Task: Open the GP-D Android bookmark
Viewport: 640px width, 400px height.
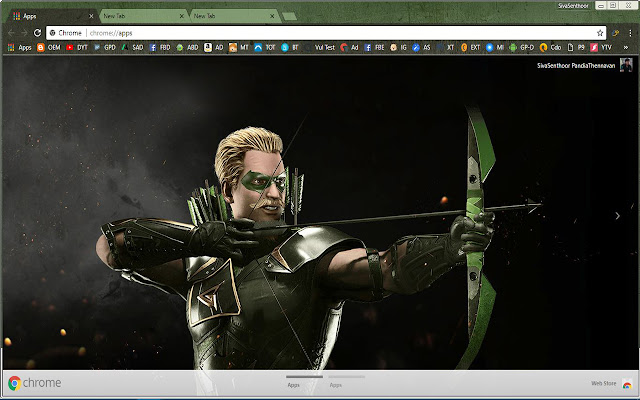Action: 522,47
